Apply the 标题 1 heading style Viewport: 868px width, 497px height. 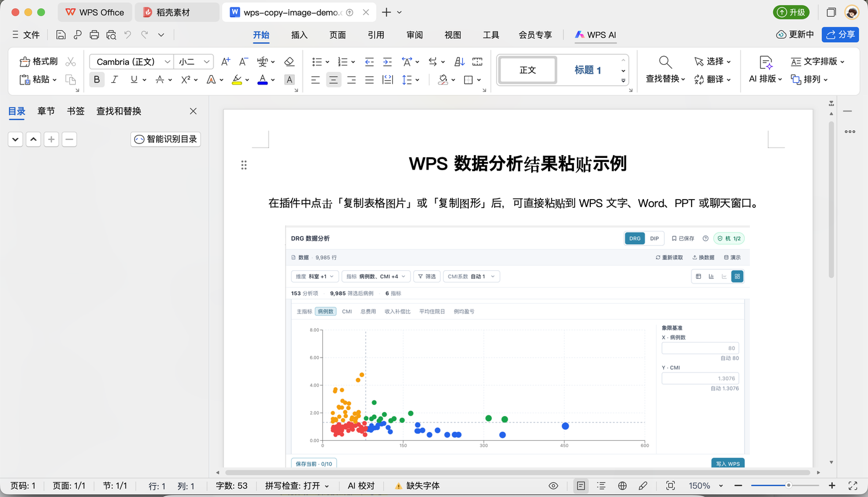coord(588,70)
